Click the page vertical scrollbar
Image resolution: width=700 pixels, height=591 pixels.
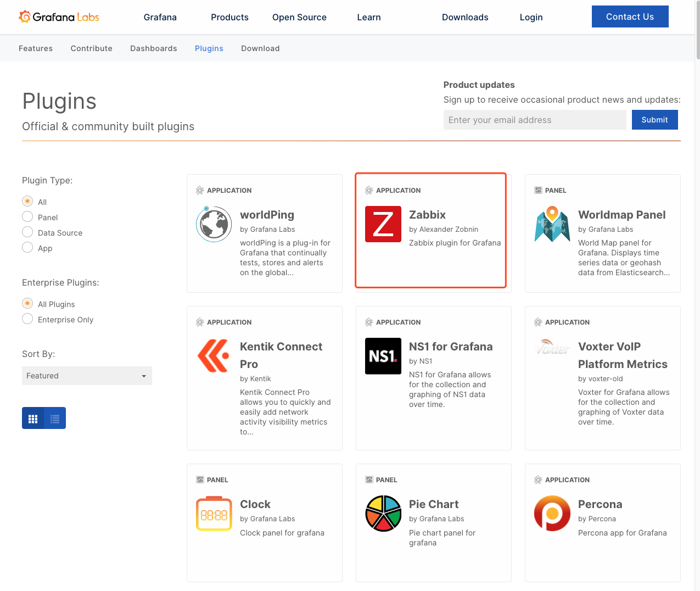[x=698, y=30]
